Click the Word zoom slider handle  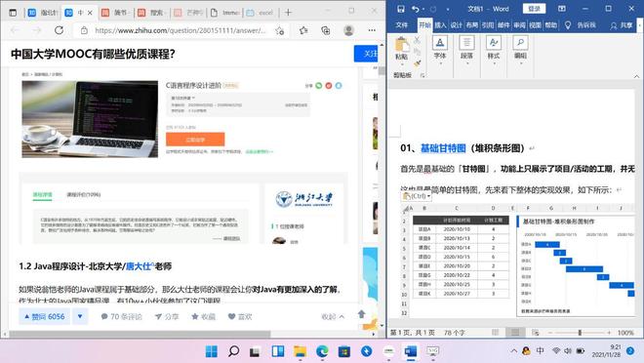coord(580,332)
